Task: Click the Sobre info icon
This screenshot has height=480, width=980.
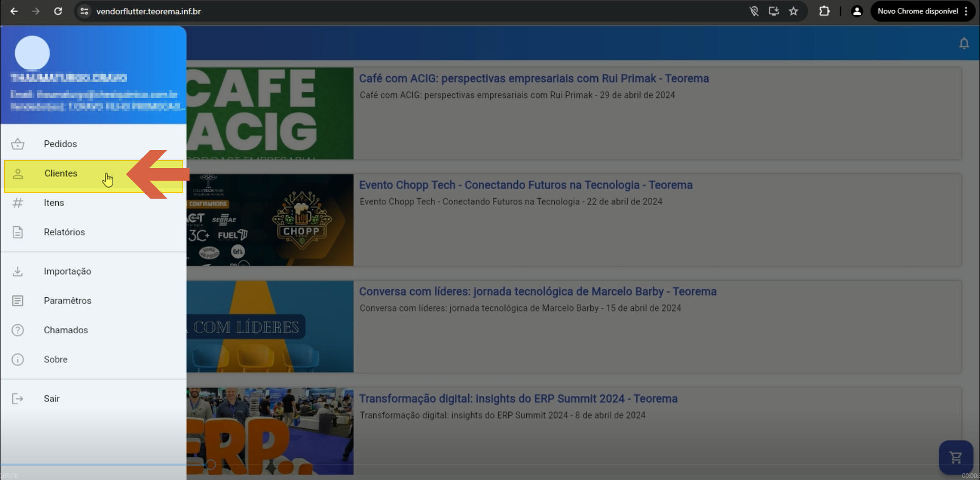Action: [17, 359]
